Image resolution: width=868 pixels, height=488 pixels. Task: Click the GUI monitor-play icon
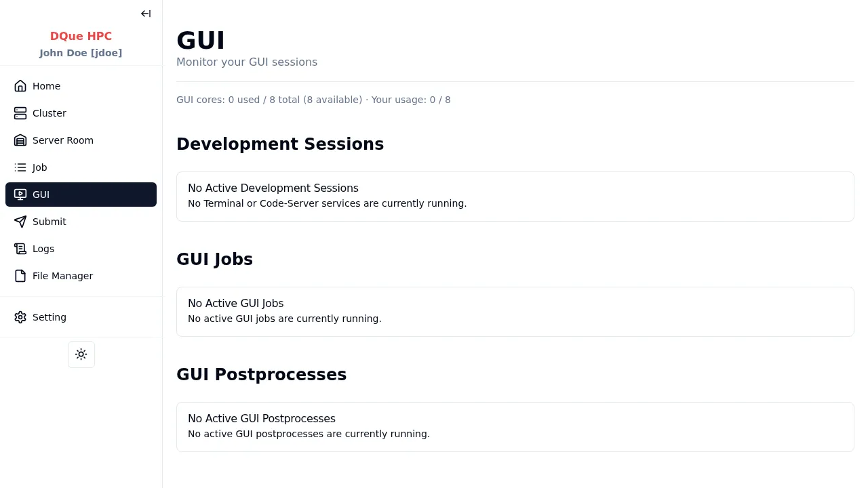[x=20, y=195]
